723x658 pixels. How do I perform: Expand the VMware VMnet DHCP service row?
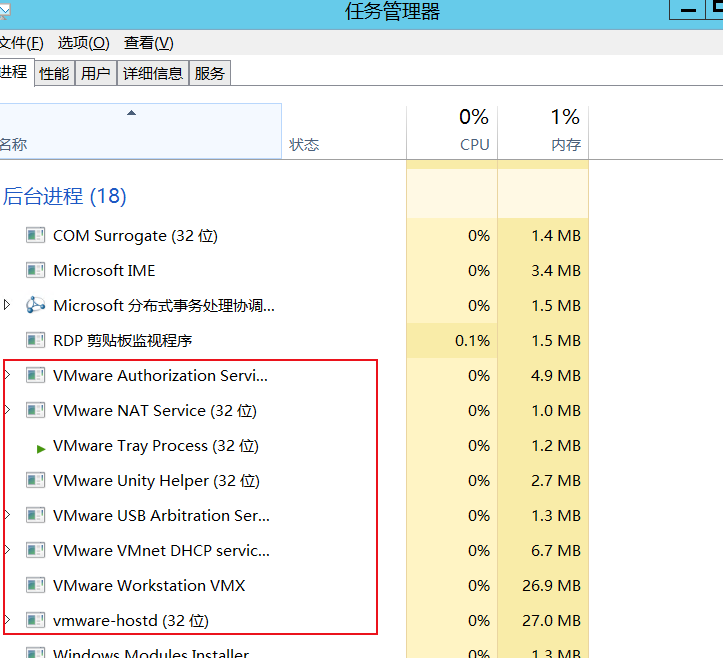point(7,550)
